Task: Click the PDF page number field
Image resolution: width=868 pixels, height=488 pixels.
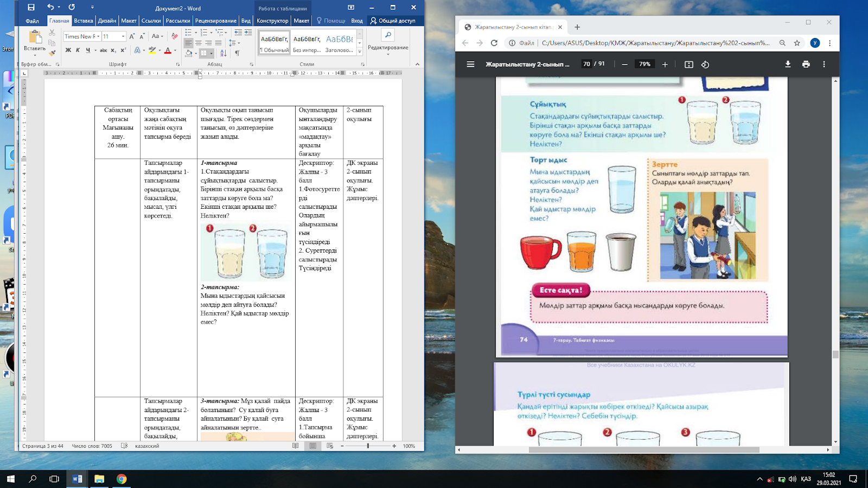Action: [x=586, y=64]
